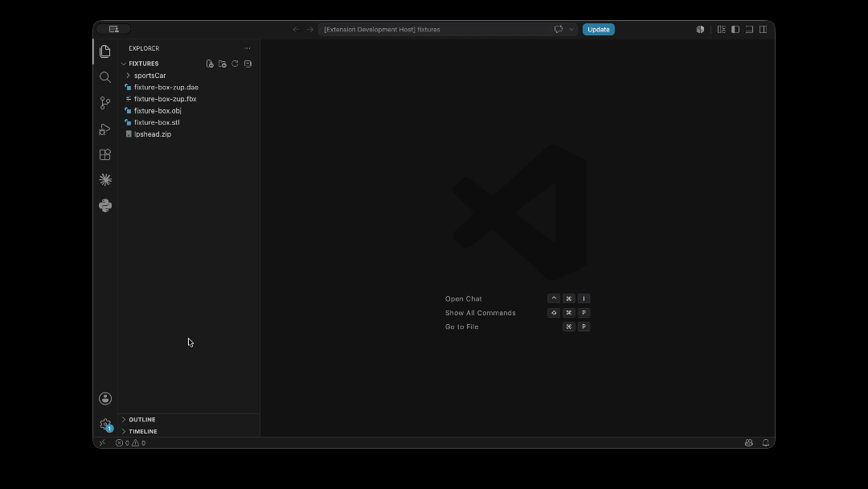The height and width of the screenshot is (489, 868).
Task: Click New File icon in FIXTURES header
Action: tap(210, 64)
